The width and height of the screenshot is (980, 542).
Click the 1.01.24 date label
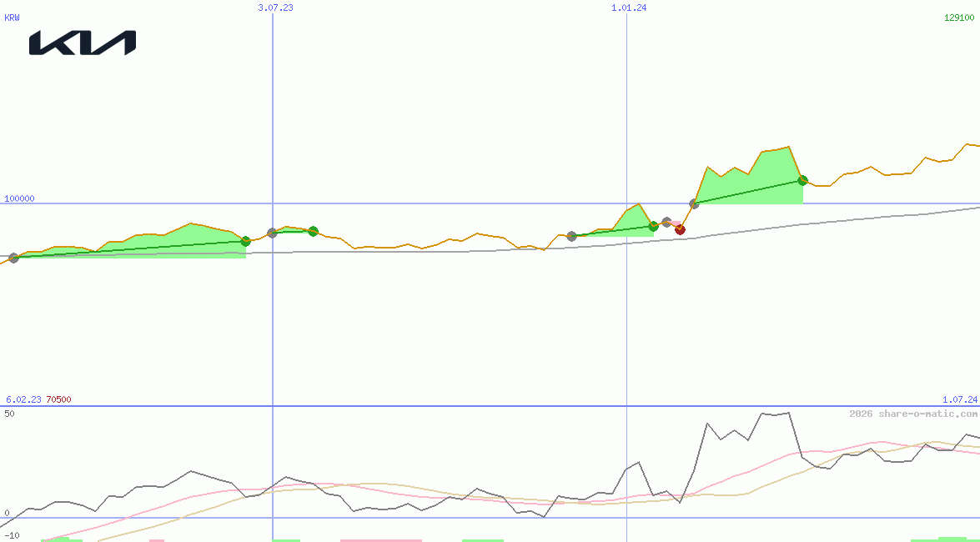pyautogui.click(x=629, y=8)
